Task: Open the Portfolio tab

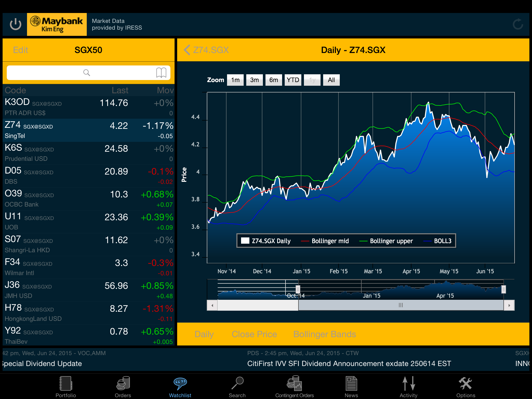Action: tap(66, 387)
